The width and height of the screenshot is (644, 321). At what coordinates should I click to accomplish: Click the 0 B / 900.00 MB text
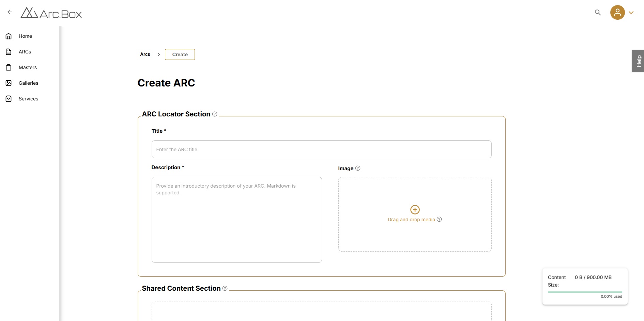tap(593, 277)
